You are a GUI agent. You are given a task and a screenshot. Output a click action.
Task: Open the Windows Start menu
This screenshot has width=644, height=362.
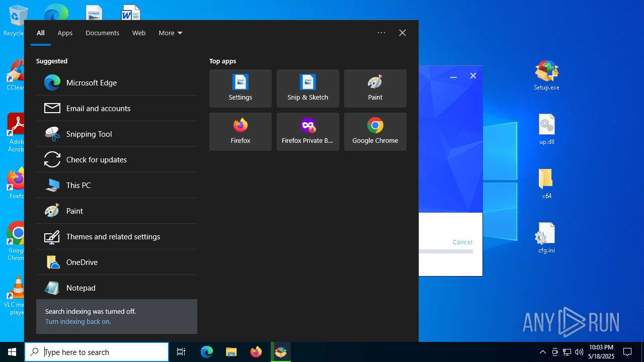coord(12,352)
